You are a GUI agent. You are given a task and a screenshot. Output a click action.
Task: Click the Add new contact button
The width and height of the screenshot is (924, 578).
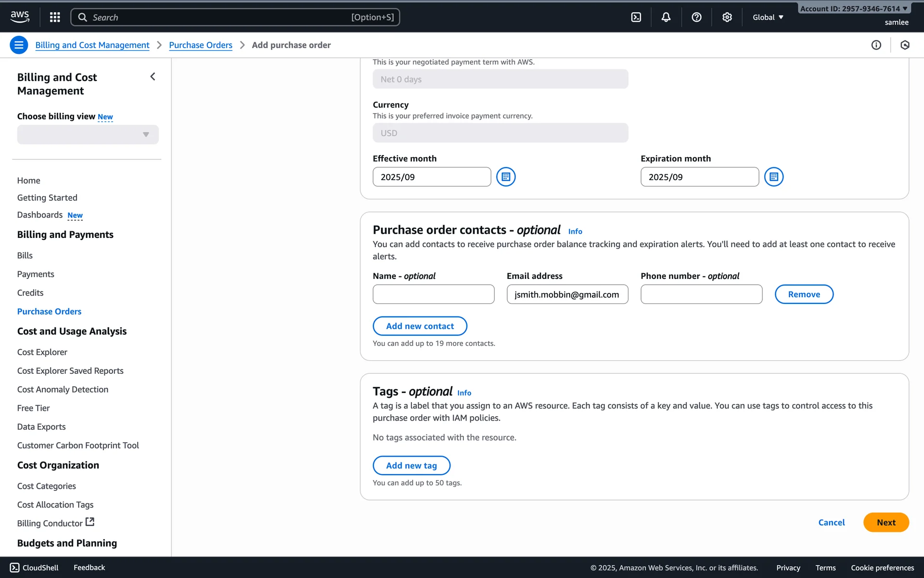(x=420, y=326)
